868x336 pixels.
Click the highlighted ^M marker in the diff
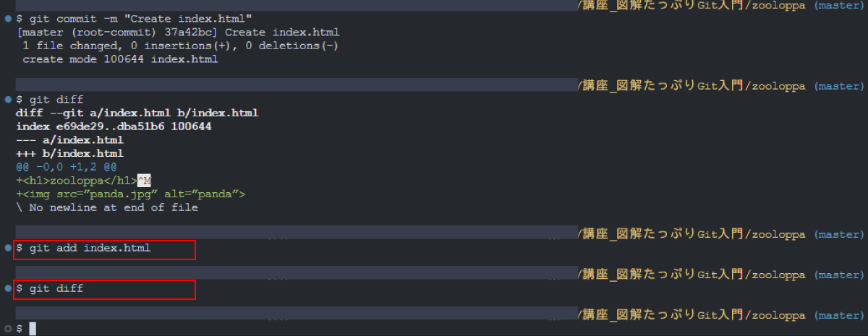click(144, 180)
